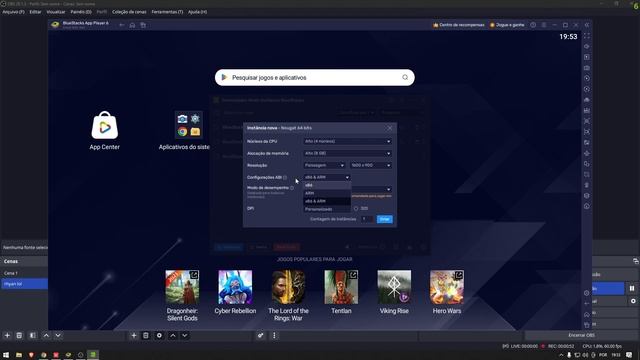Close the Instância nova dialog
The image size is (640, 360).
(390, 128)
